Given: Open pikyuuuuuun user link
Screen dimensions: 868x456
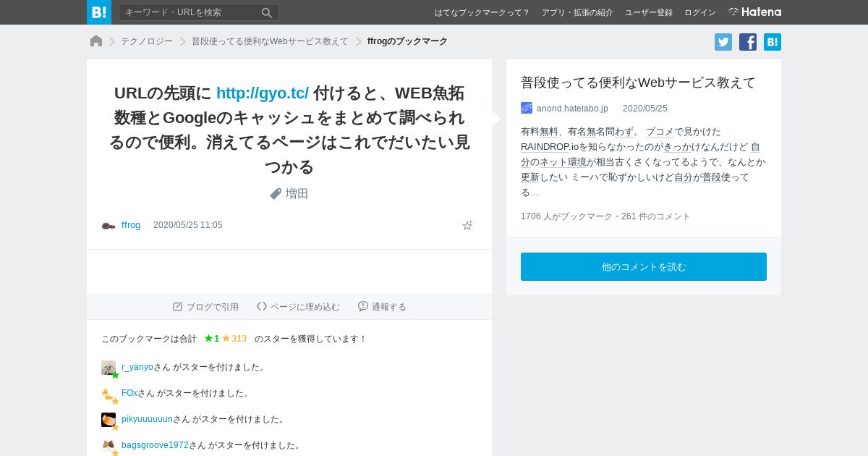Looking at the screenshot, I should coord(148,419).
